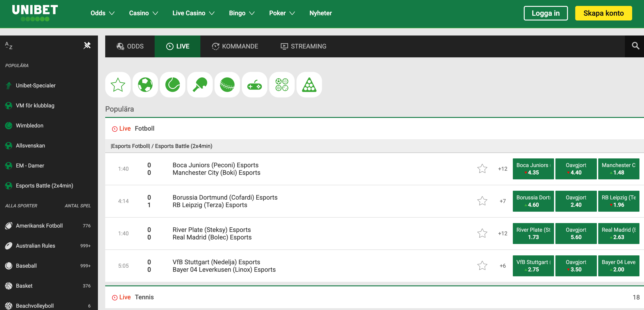Favorite the River Plate vs Real Madrid match
Image resolution: width=644 pixels, height=310 pixels.
pyautogui.click(x=482, y=233)
